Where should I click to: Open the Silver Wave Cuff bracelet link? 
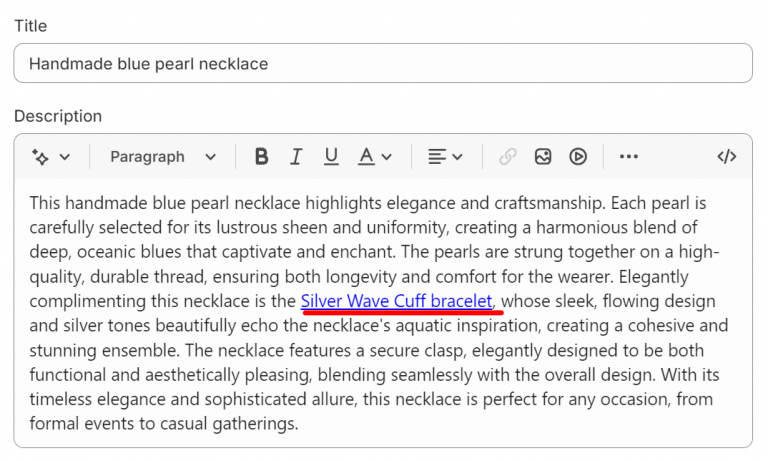tap(396, 301)
